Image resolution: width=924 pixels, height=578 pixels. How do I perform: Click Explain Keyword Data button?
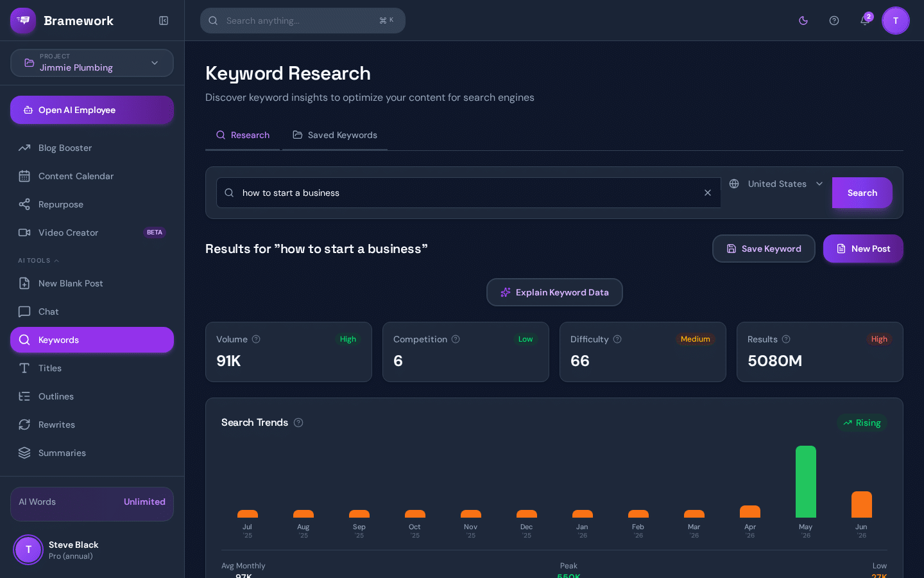(554, 292)
